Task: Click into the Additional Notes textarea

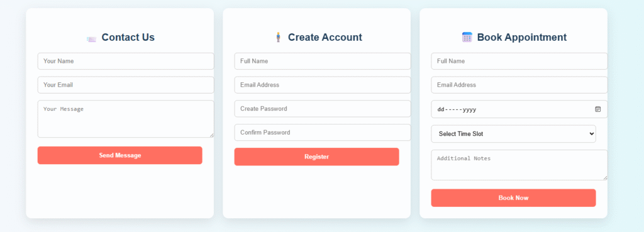Action: click(x=519, y=165)
